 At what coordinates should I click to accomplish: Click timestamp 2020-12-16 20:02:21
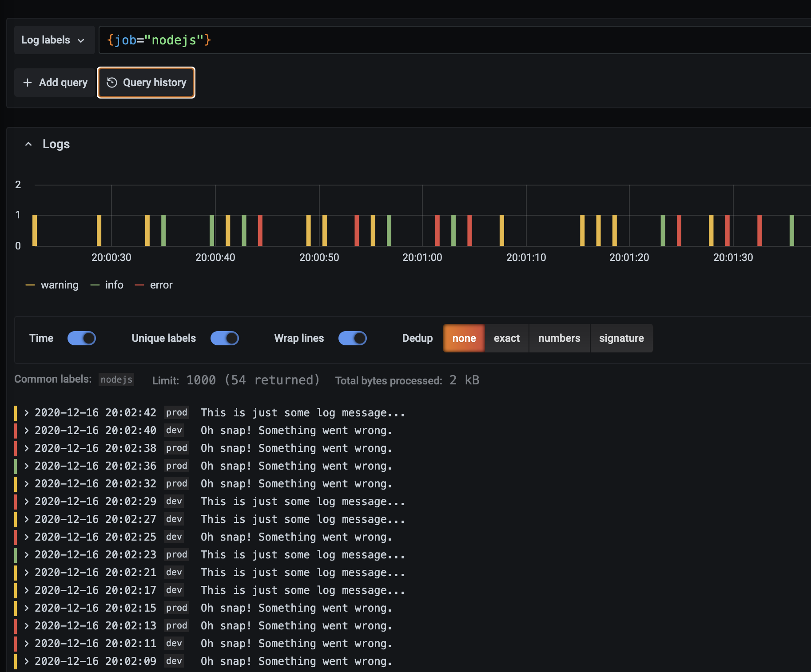tap(95, 573)
